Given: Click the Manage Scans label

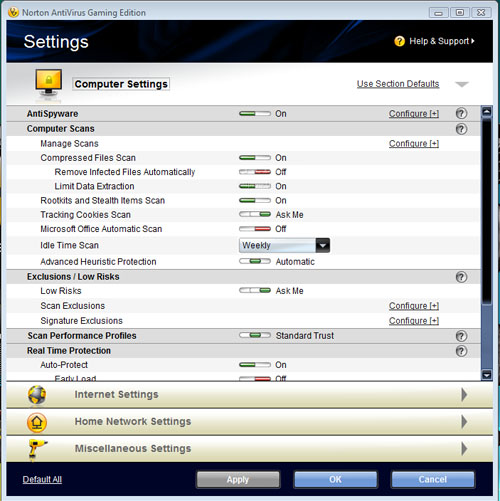Looking at the screenshot, I should tap(69, 144).
